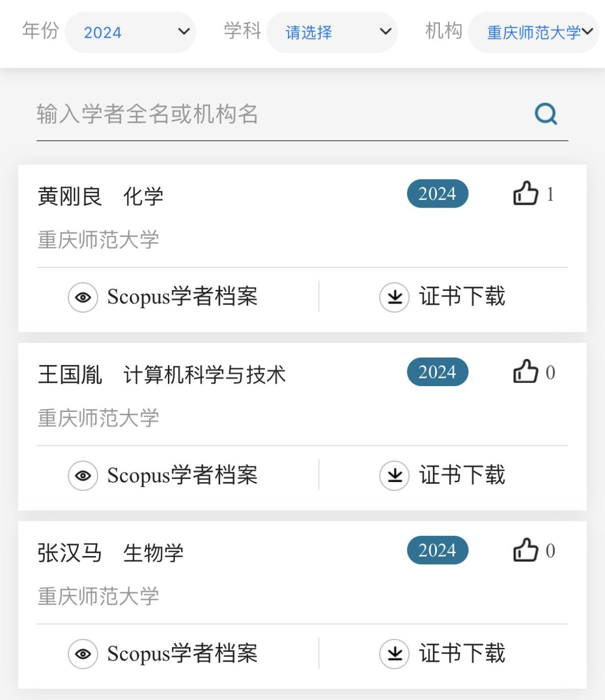Click 张汉马's Scopus学者档案 text
This screenshot has height=700, width=605.
[x=182, y=654]
